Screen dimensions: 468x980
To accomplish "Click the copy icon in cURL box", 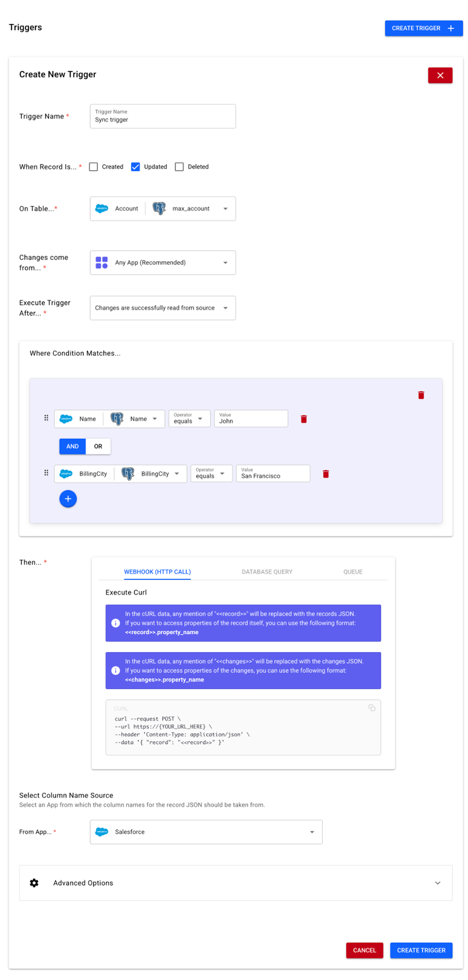I will pyautogui.click(x=371, y=708).
